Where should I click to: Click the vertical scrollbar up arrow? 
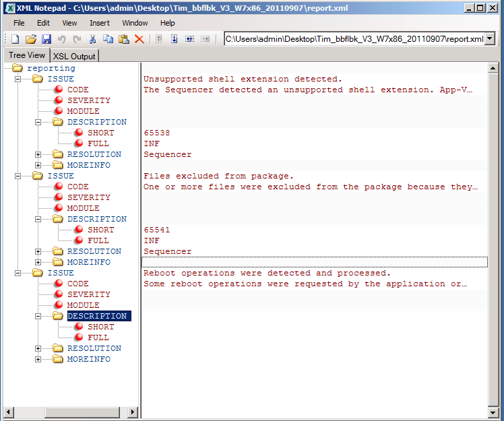pos(493,68)
